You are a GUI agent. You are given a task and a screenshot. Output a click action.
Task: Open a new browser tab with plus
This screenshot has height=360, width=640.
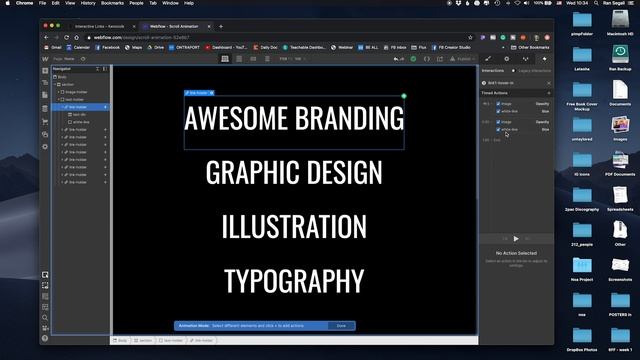tap(221, 27)
